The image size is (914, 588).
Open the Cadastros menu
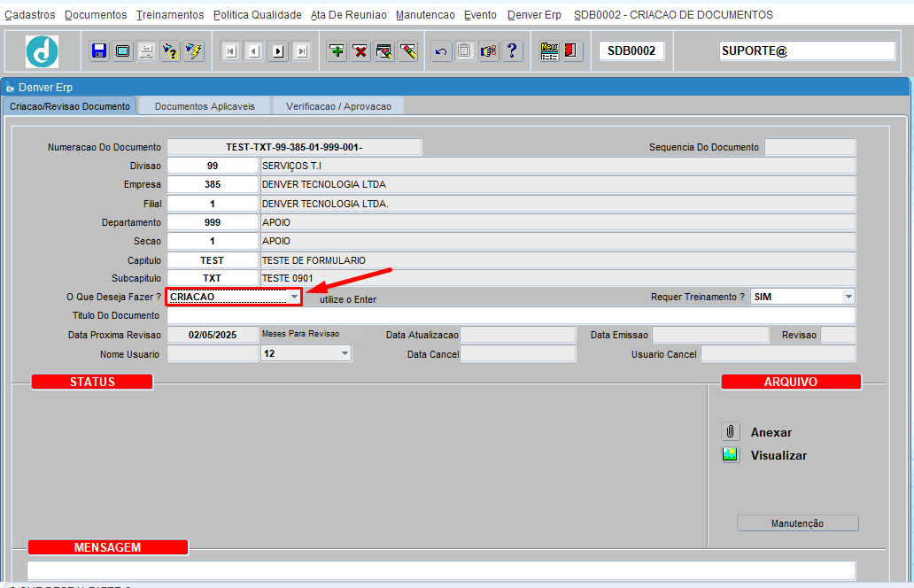click(30, 14)
